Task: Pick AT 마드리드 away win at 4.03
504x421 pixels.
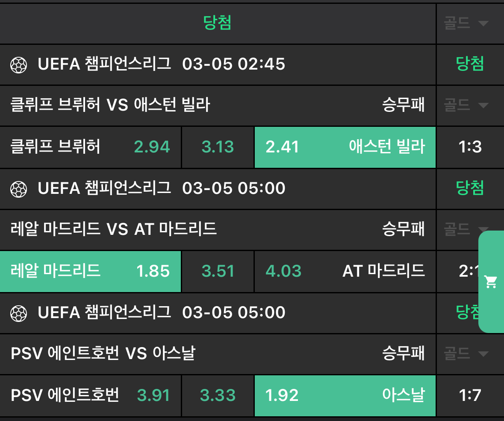Action: click(345, 272)
